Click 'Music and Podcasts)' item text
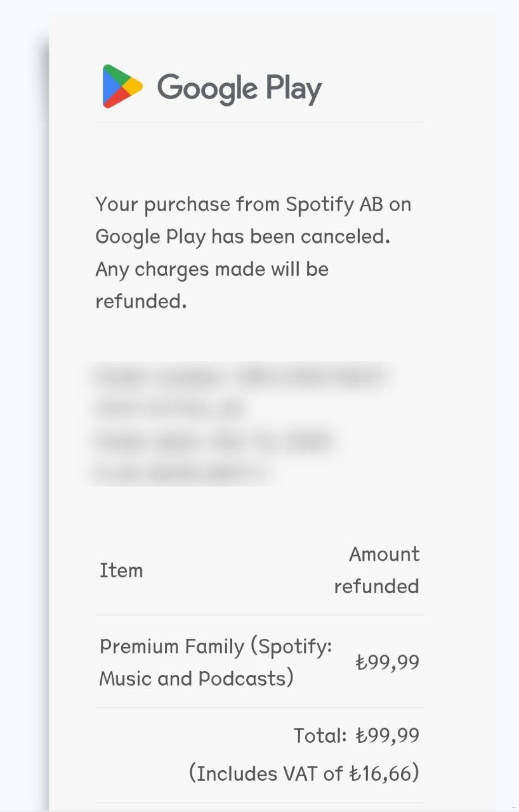 tap(196, 679)
